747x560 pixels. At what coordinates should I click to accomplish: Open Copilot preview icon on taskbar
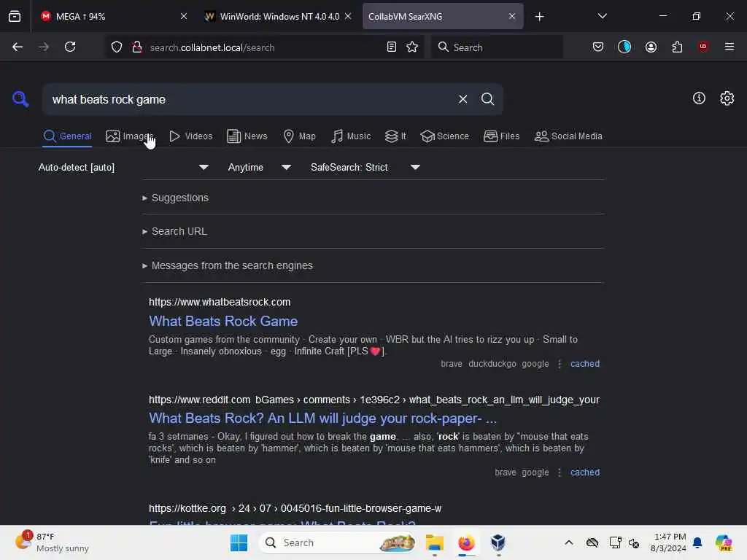(x=724, y=542)
